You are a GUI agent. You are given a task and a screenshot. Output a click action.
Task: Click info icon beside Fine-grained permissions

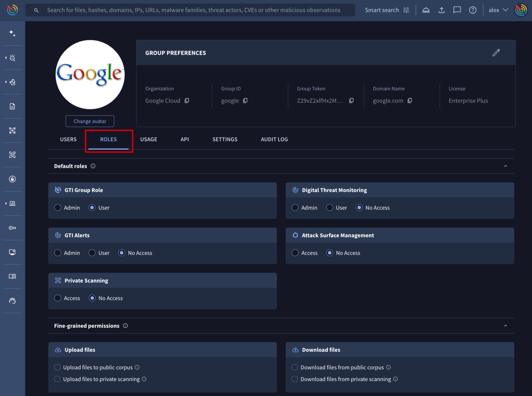pyautogui.click(x=125, y=326)
